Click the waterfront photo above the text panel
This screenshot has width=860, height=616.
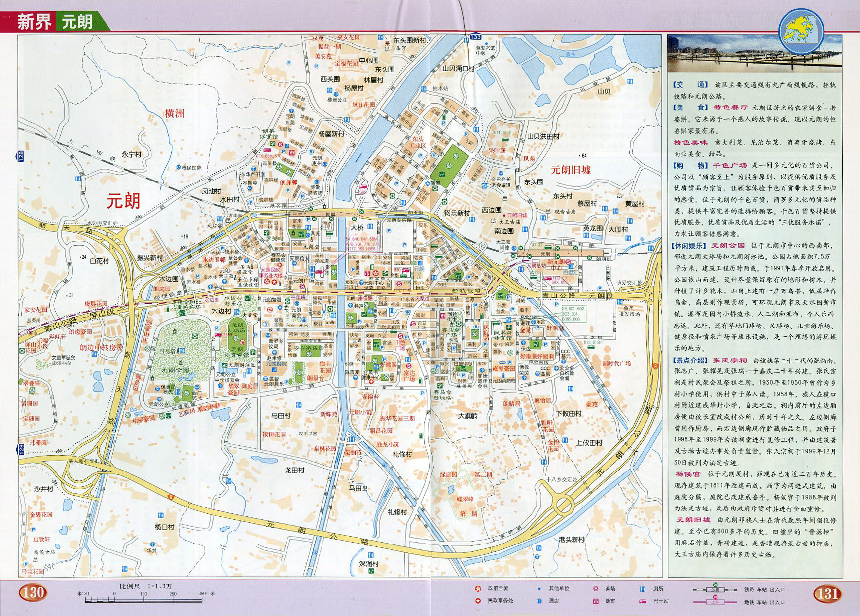(754, 53)
